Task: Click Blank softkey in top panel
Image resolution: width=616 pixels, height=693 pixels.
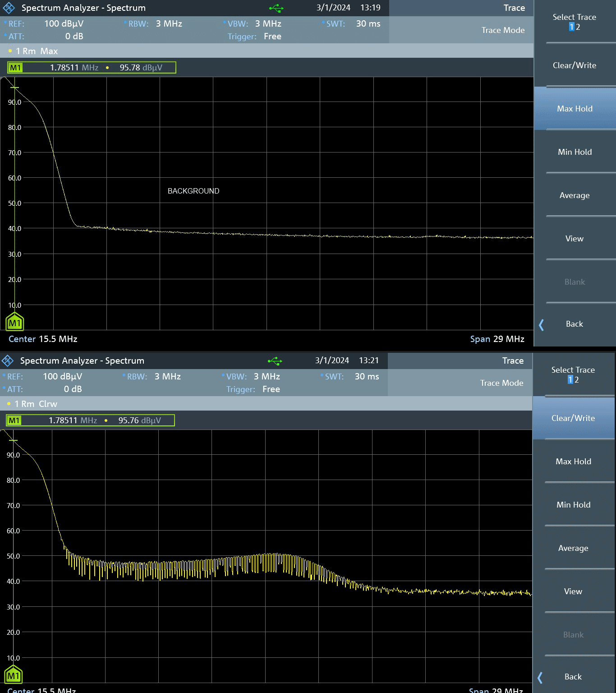Action: 575,282
